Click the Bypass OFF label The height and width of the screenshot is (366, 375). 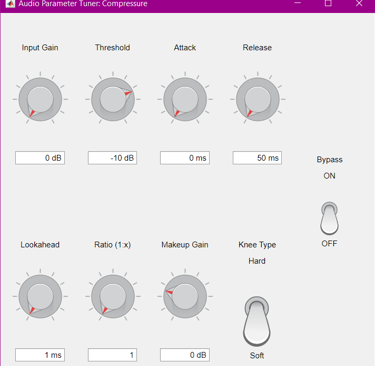coord(329,244)
